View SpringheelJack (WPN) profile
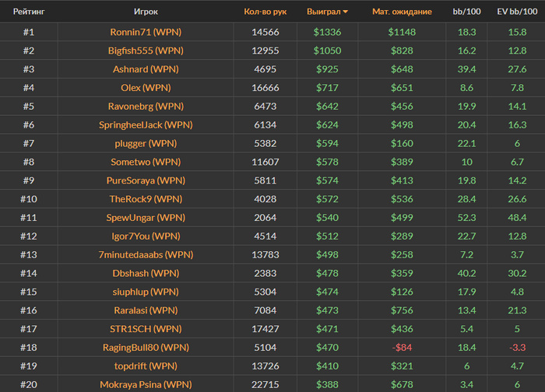Image resolution: width=545 pixels, height=392 pixels. click(x=146, y=124)
